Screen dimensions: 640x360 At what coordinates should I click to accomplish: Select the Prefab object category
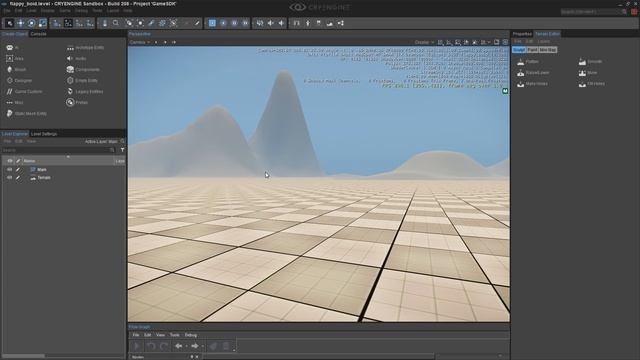pyautogui.click(x=77, y=102)
